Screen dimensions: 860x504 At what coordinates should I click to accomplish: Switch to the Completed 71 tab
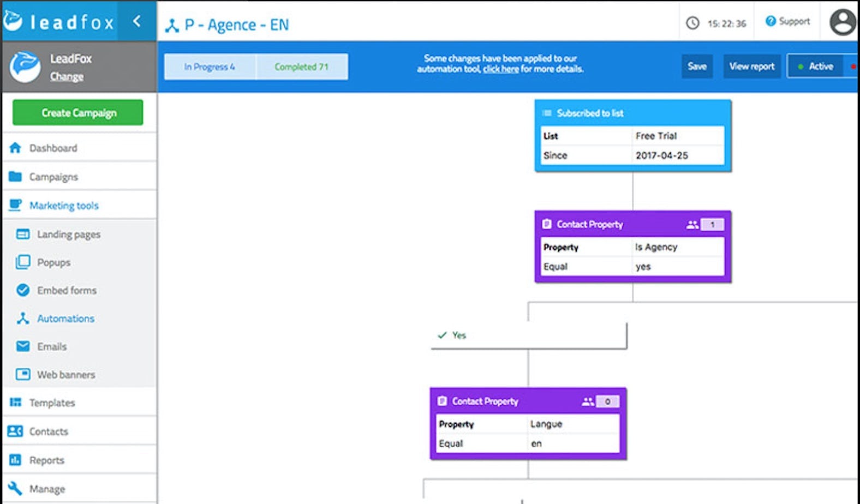[x=301, y=67]
